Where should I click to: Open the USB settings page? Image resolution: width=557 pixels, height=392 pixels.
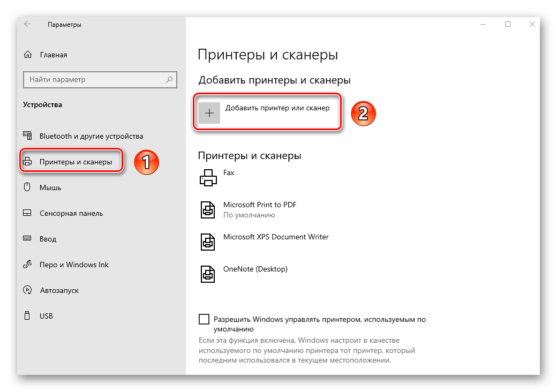click(x=46, y=316)
